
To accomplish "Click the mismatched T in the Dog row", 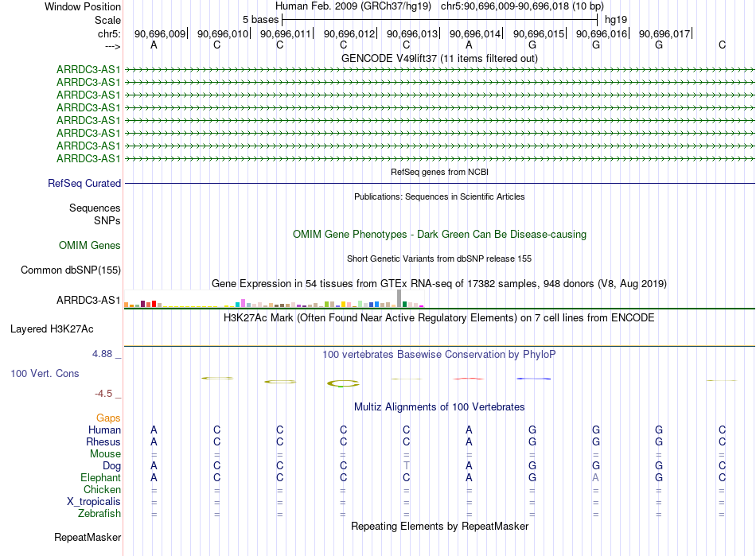I will click(x=407, y=466).
